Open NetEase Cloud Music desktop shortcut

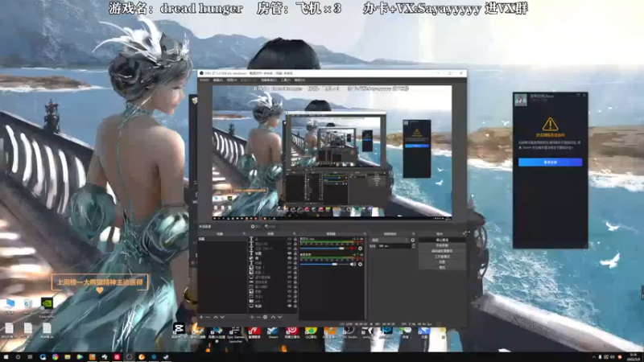pos(292,332)
